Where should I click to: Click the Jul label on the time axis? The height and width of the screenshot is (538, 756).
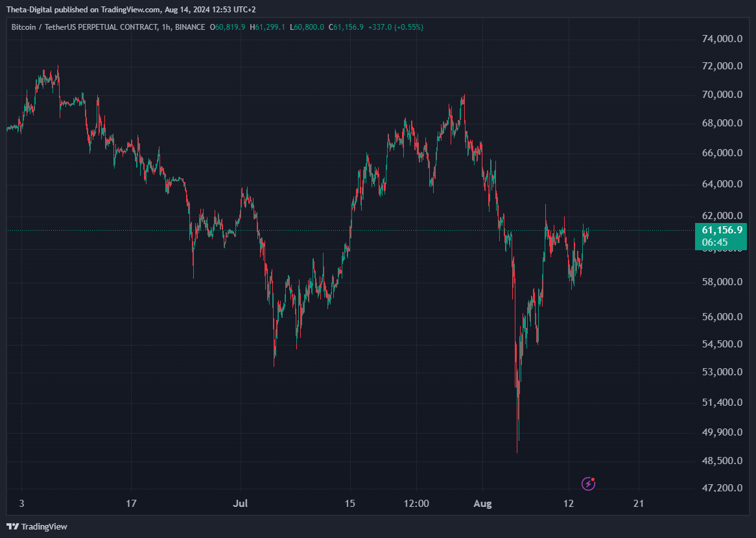(x=240, y=504)
